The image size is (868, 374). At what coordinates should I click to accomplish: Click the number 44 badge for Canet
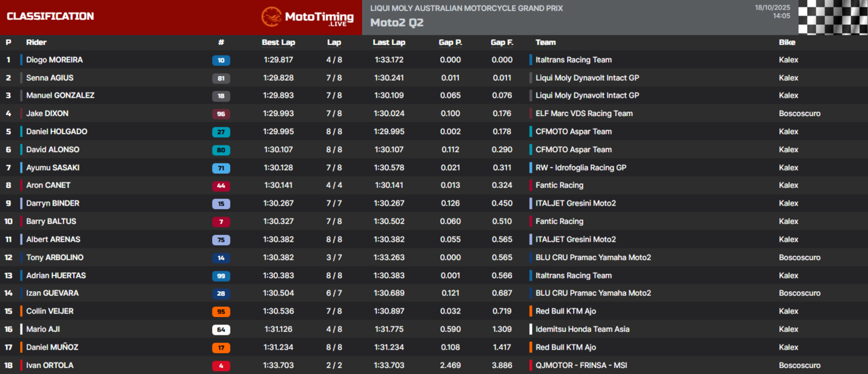pos(221,186)
